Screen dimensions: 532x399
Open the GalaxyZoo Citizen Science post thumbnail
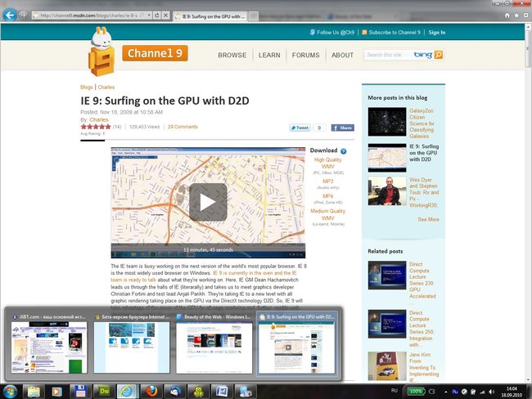pos(387,122)
